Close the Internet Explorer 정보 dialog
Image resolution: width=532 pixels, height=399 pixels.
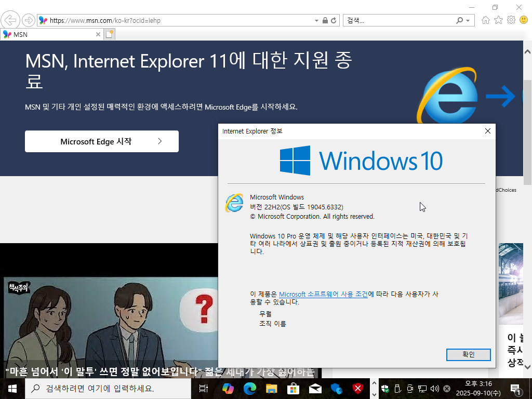coord(487,131)
